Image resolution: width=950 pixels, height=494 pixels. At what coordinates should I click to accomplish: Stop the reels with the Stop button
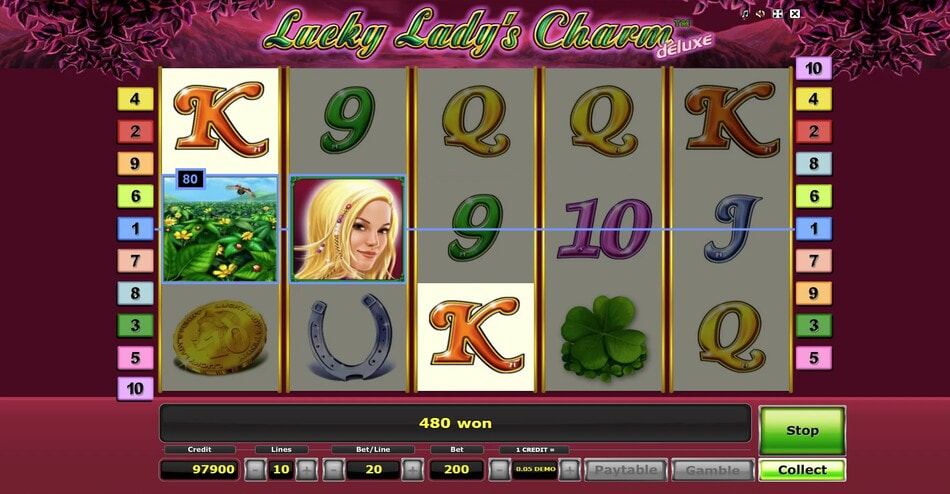coord(802,430)
